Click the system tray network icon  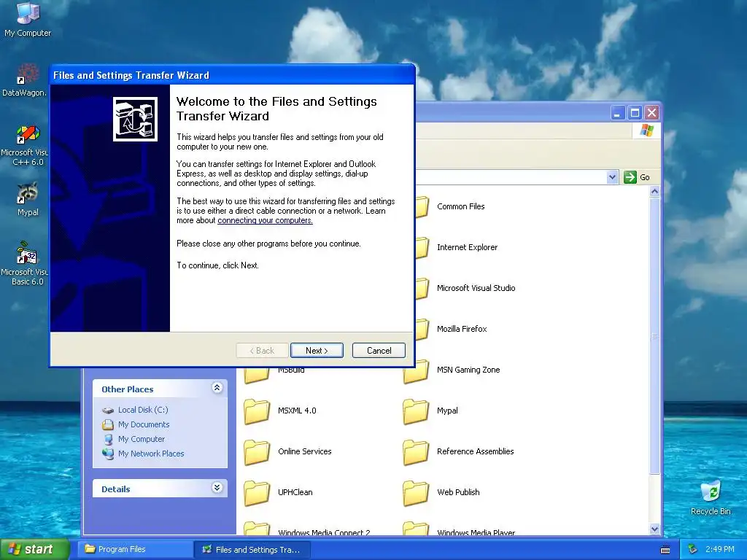[693, 550]
